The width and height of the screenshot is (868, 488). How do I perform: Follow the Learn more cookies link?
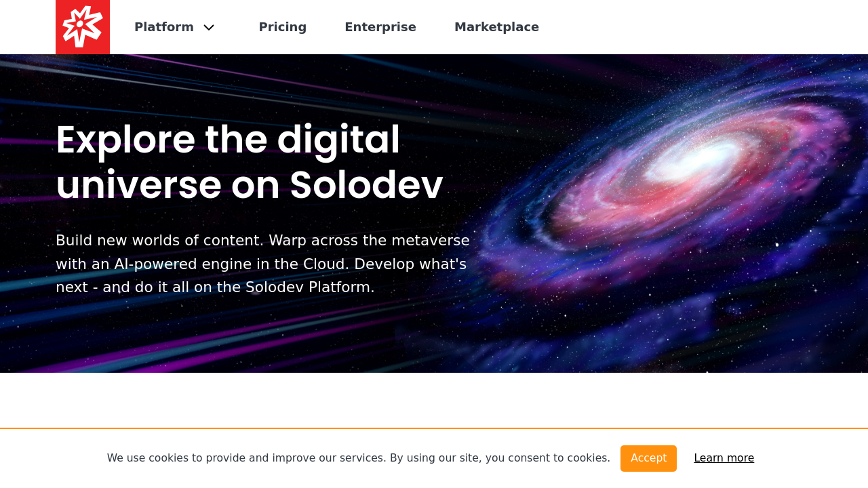[x=724, y=458]
